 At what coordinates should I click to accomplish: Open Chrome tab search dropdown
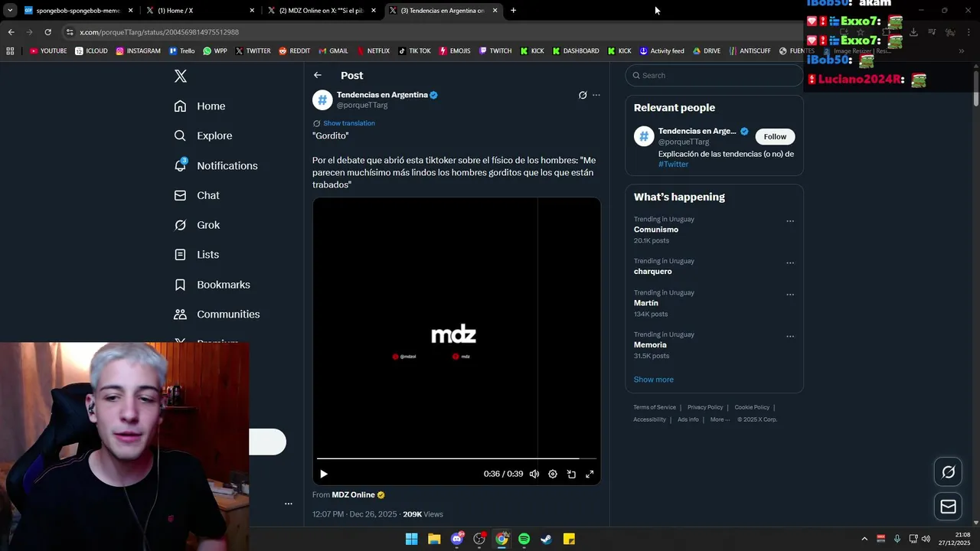10,11
